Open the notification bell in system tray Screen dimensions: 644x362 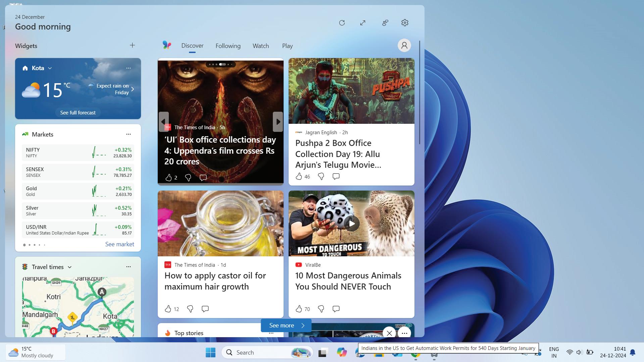pyautogui.click(x=633, y=352)
